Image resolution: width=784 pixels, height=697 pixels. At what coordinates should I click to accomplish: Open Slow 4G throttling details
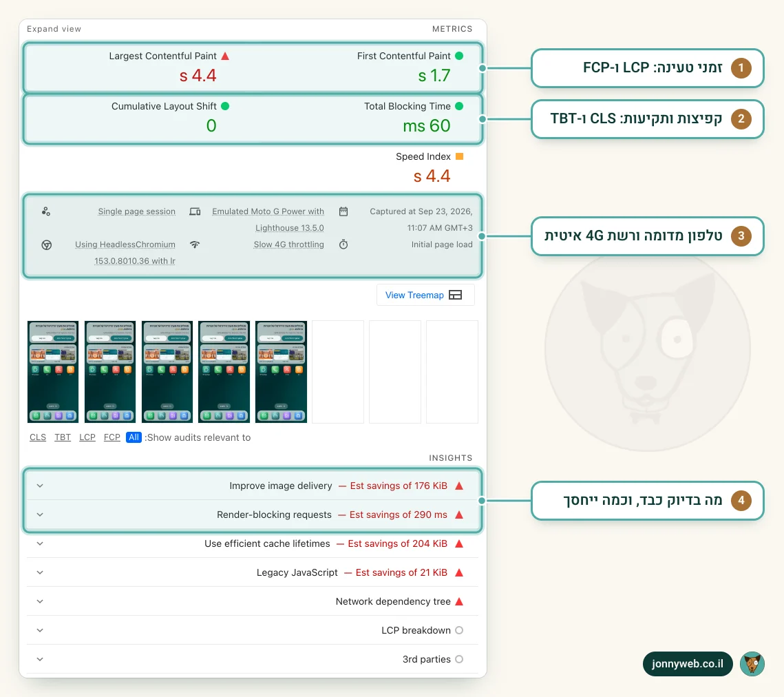pos(288,245)
